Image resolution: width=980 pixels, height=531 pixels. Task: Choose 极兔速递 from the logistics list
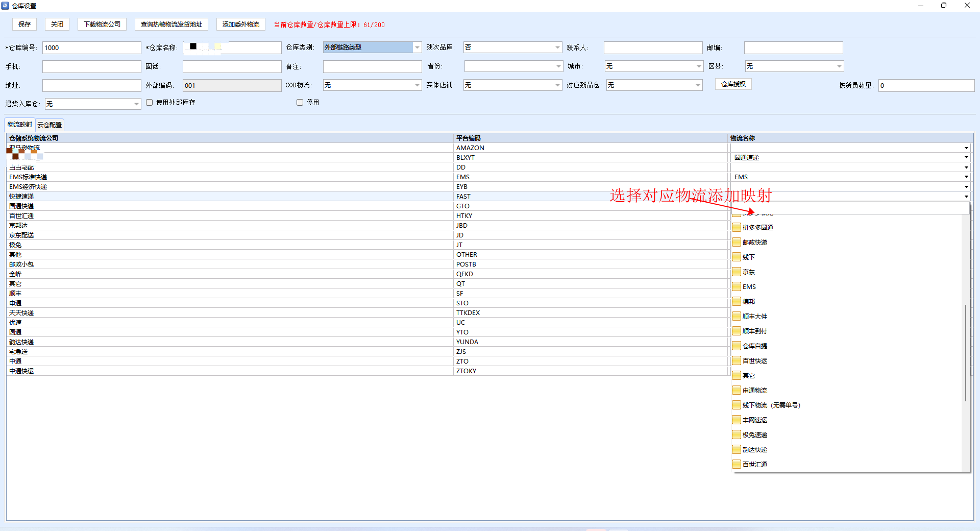point(754,435)
